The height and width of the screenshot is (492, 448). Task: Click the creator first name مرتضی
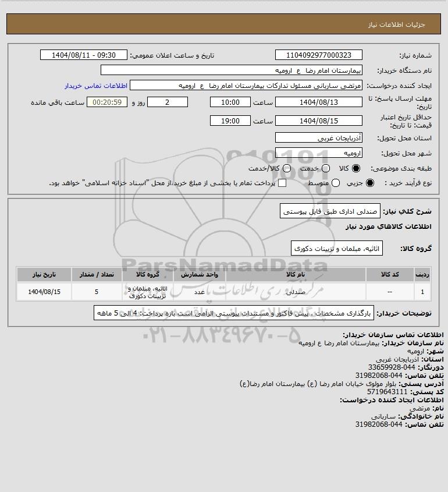419,408
